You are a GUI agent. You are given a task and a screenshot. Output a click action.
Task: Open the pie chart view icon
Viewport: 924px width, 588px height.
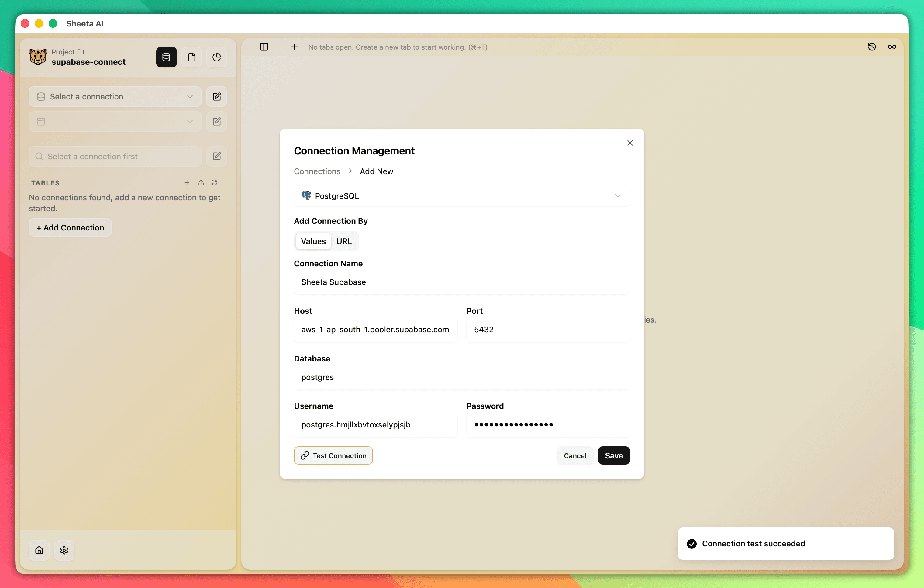click(216, 57)
